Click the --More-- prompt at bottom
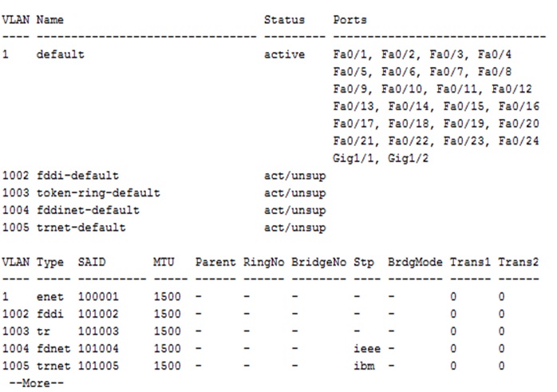The image size is (557, 392). [x=37, y=383]
